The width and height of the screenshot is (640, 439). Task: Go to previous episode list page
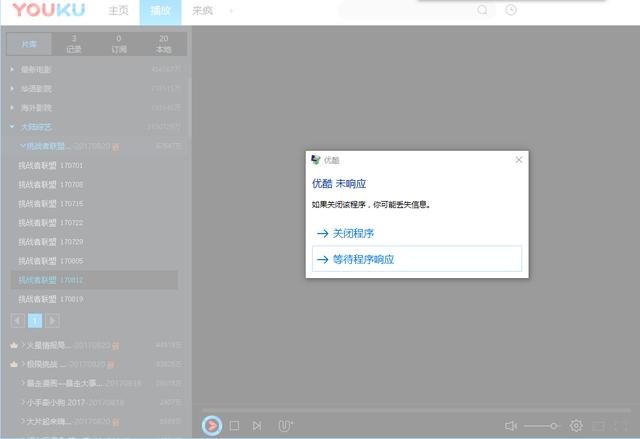click(x=18, y=321)
